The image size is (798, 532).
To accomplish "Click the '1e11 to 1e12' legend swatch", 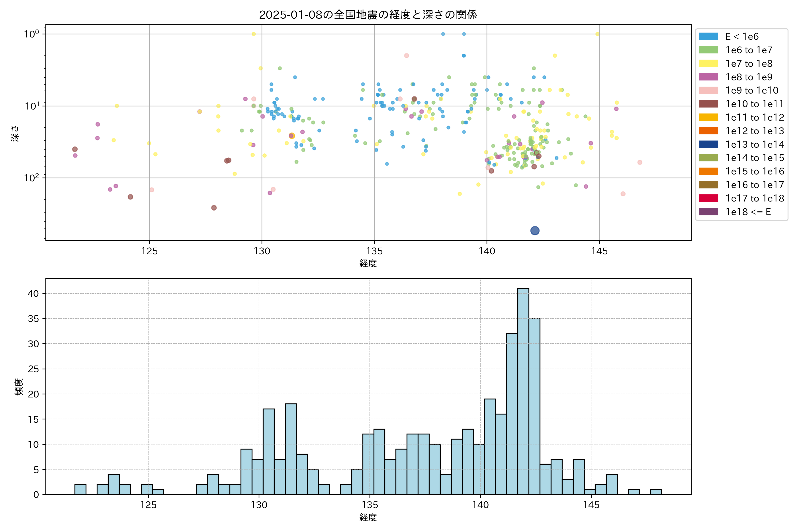I will pos(708,117).
